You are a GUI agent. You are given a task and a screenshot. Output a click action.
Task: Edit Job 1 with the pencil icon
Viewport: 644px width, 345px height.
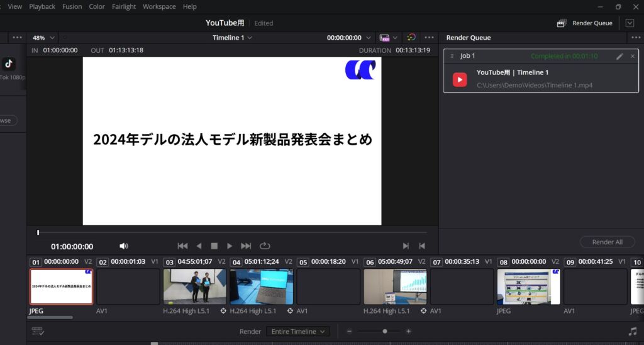click(x=619, y=56)
